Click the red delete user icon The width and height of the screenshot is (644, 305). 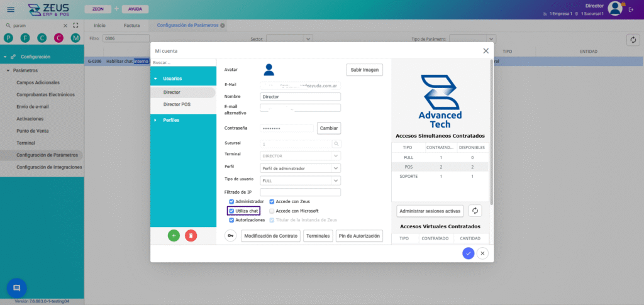click(x=191, y=235)
